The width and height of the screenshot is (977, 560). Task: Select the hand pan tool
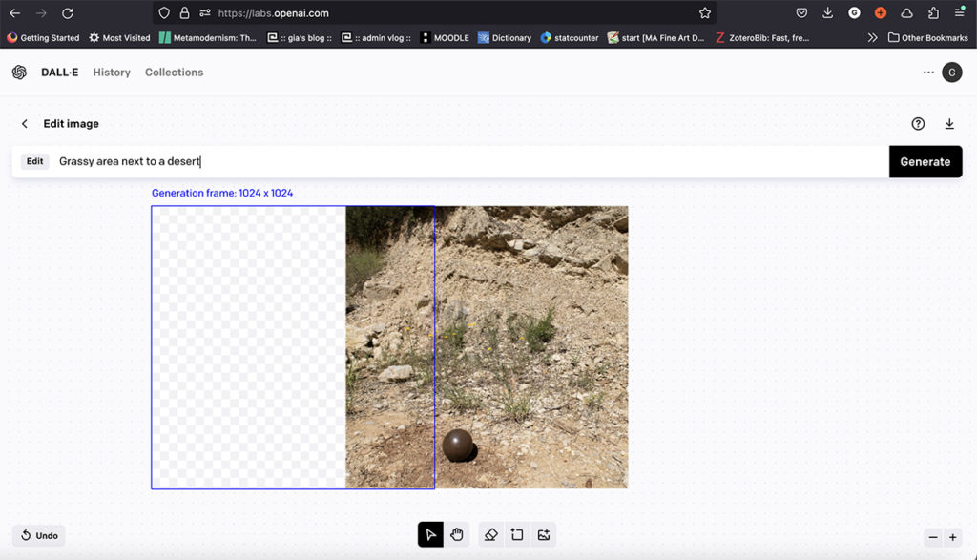click(457, 534)
